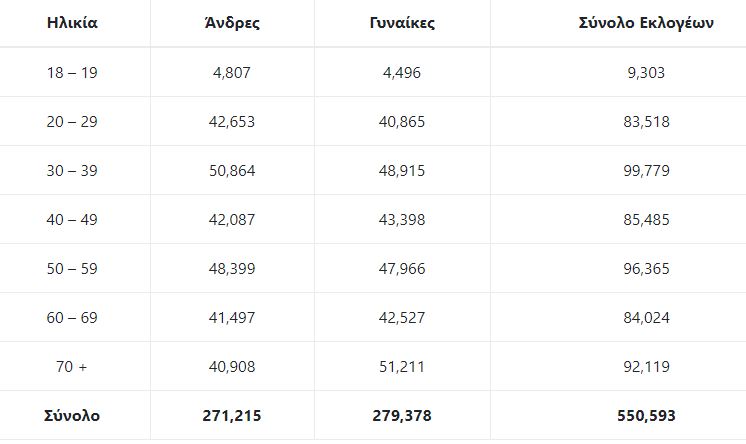Viewport: 746px width, 444px height.
Task: Select the 40 – 49 age row label
Action: (x=72, y=220)
